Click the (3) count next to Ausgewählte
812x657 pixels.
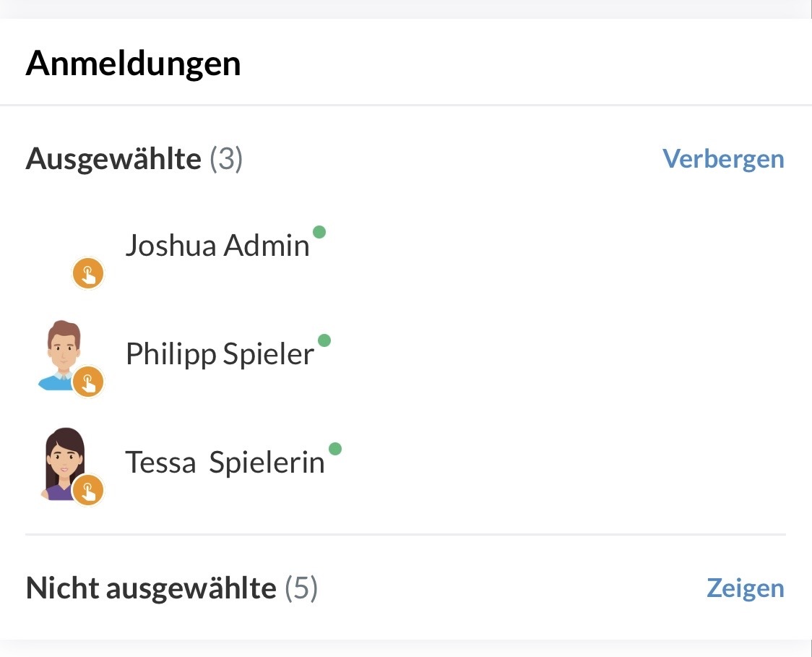click(226, 159)
